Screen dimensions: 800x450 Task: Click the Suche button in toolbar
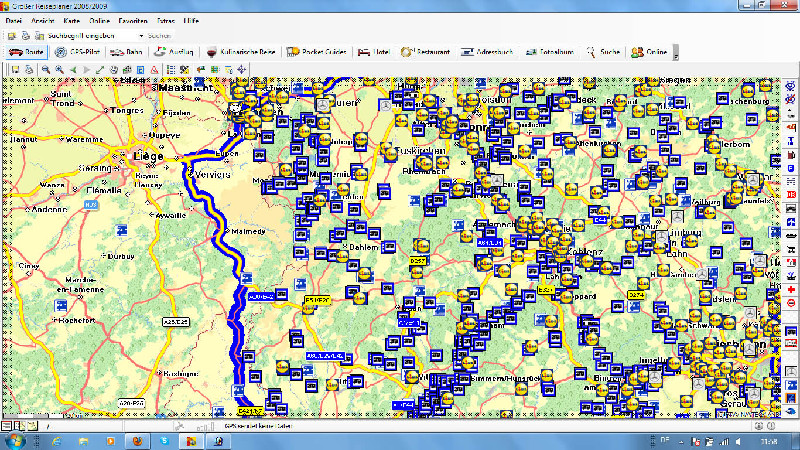coord(603,52)
